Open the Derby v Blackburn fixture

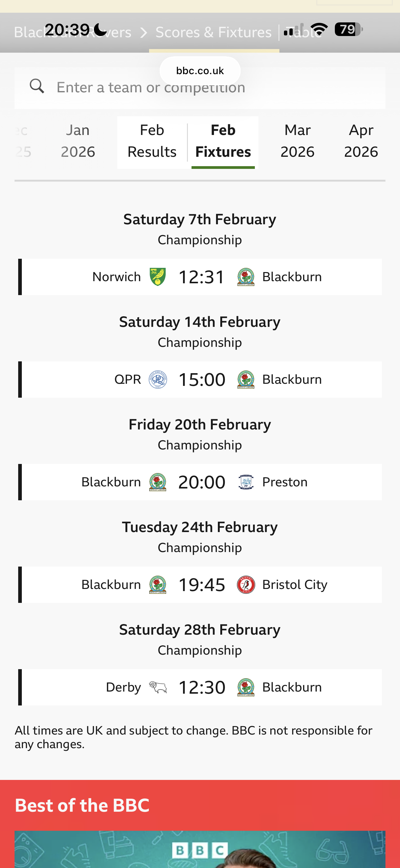point(201,687)
